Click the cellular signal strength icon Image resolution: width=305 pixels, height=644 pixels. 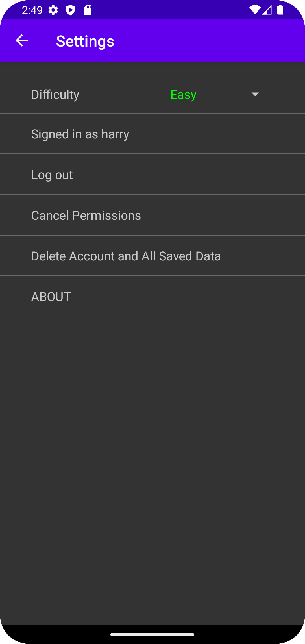tap(267, 10)
